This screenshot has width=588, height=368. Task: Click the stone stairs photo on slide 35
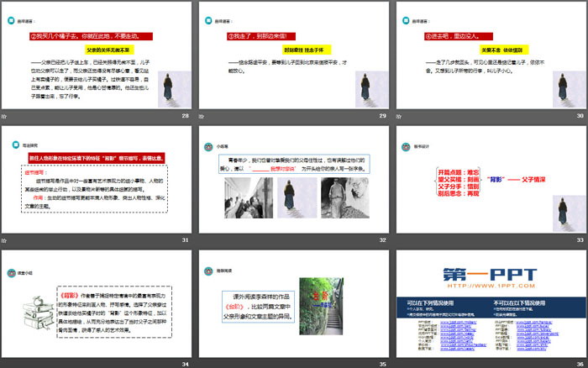321,306
